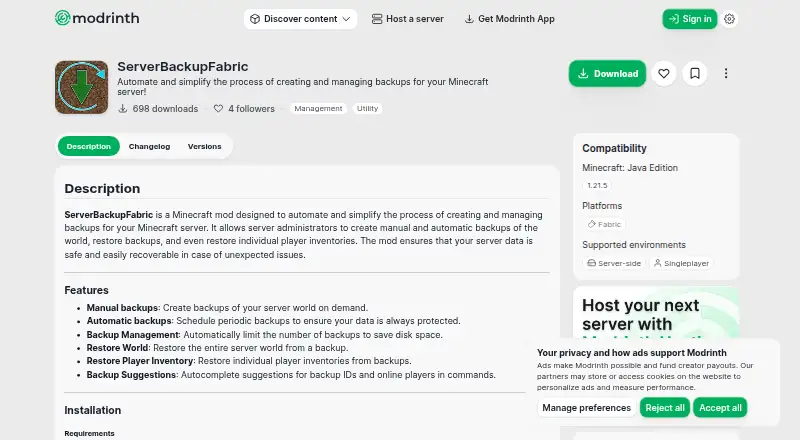Click the Sign in button
Image resolution: width=800 pixels, height=440 pixels.
690,19
